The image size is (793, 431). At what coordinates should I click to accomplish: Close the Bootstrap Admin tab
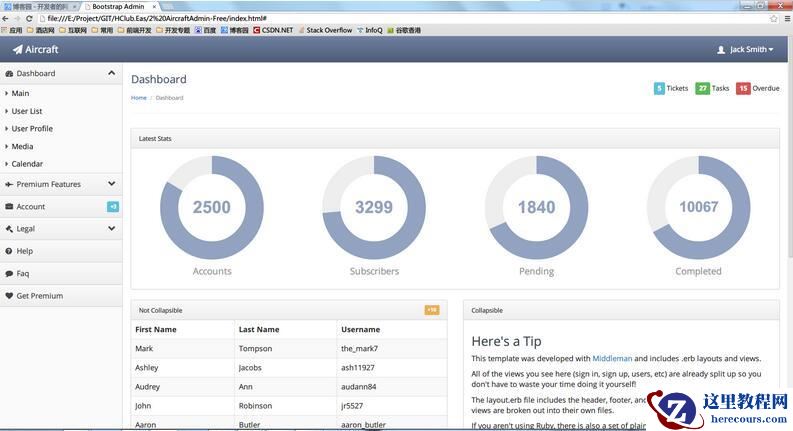pyautogui.click(x=154, y=7)
